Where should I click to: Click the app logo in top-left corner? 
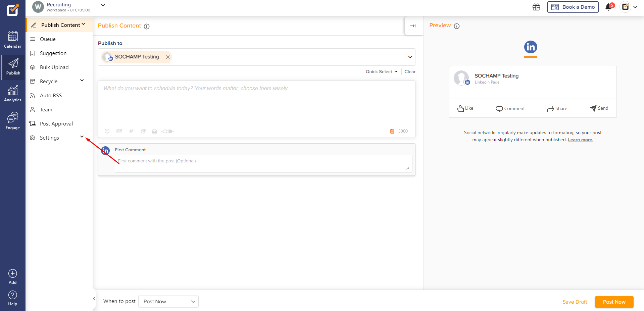[x=13, y=10]
